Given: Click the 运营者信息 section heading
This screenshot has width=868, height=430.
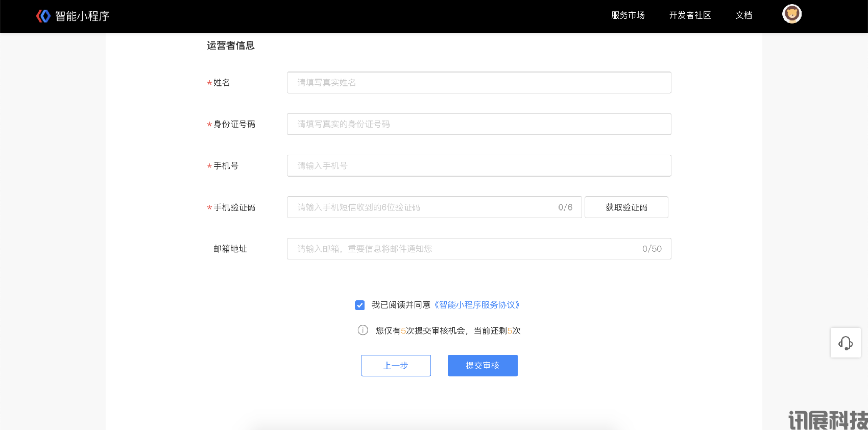Looking at the screenshot, I should (231, 45).
